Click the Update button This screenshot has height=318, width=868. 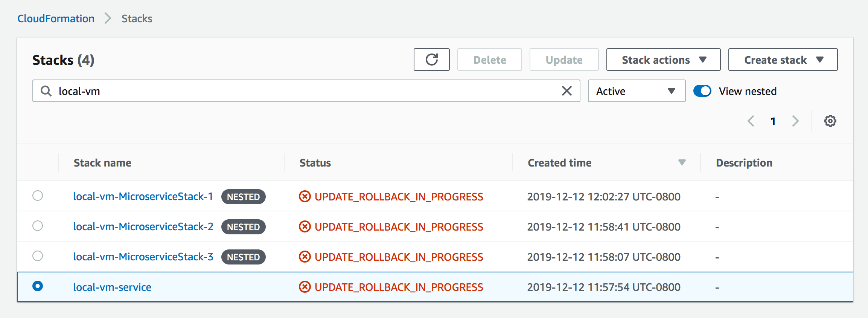tap(564, 60)
